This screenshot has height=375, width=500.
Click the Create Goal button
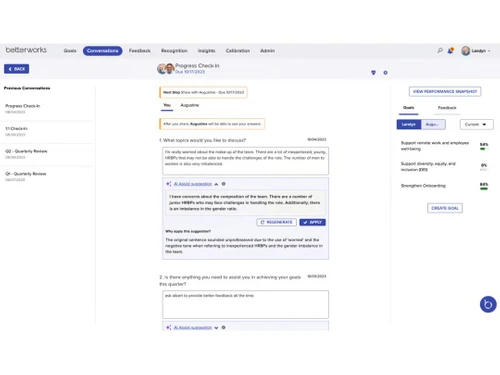coord(445,208)
